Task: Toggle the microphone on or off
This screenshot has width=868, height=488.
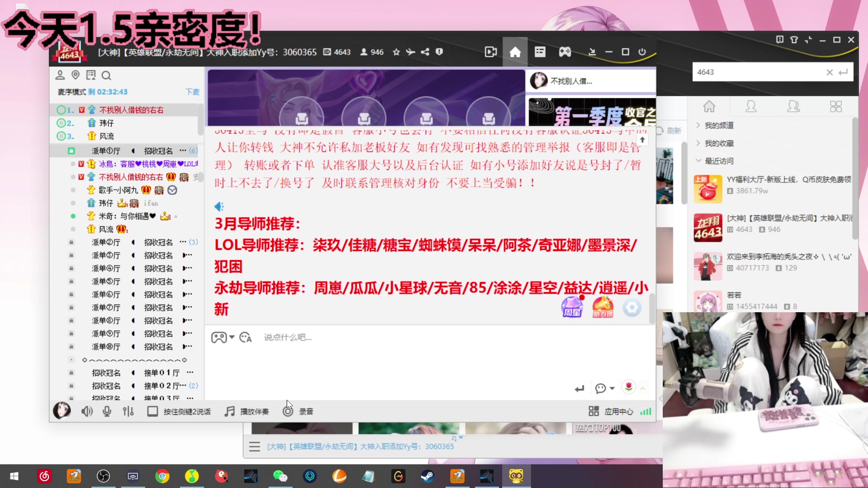Action: click(107, 411)
